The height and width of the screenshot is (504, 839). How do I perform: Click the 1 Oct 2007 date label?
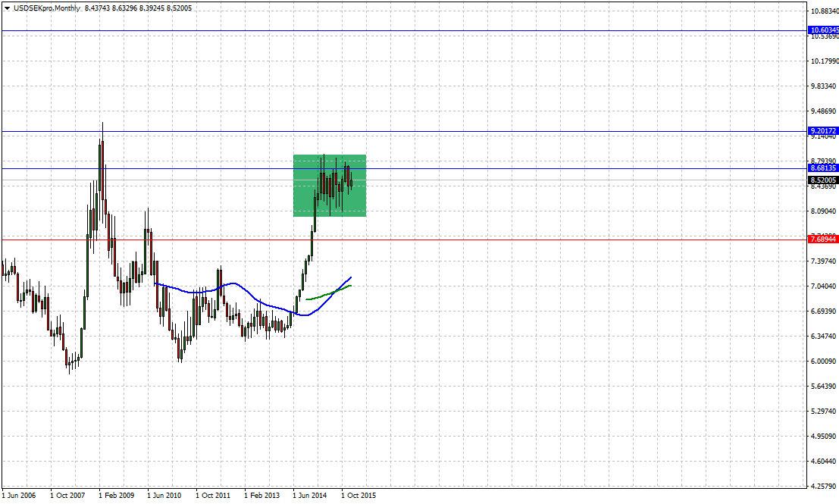[x=67, y=496]
